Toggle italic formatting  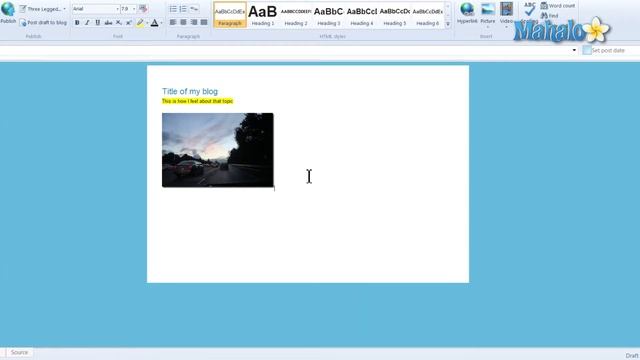(x=87, y=23)
